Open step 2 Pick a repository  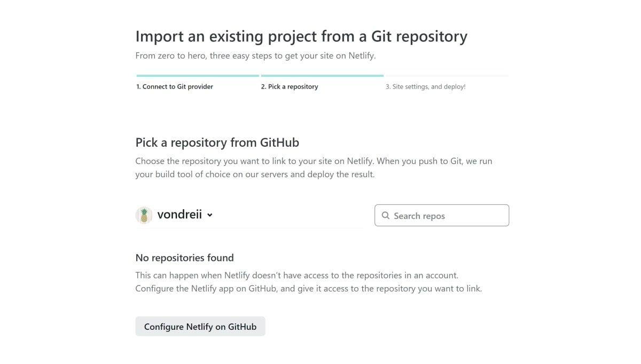(x=290, y=86)
